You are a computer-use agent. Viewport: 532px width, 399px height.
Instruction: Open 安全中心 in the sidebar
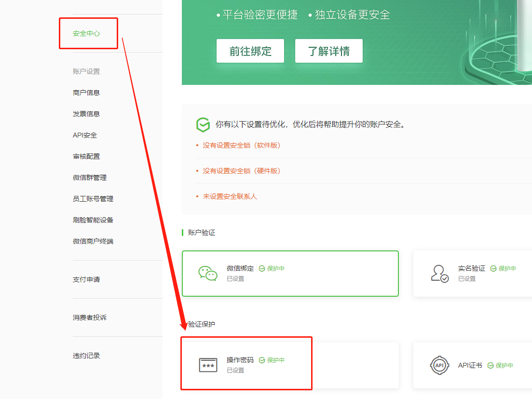[x=86, y=34]
